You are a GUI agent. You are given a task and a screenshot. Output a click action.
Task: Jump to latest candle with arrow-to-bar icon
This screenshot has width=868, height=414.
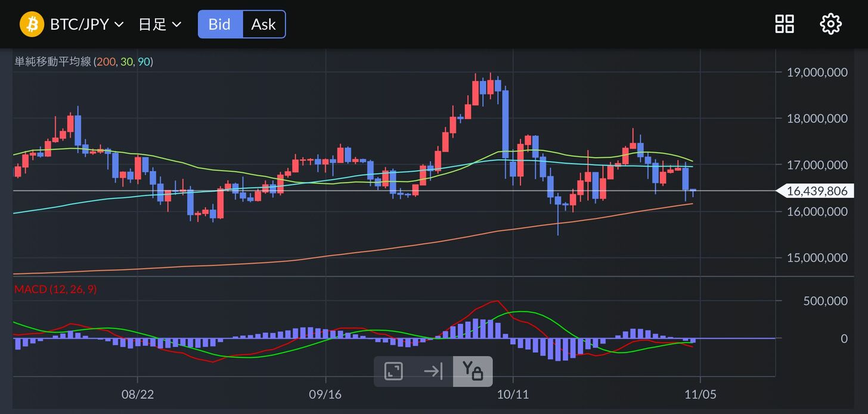[433, 372]
